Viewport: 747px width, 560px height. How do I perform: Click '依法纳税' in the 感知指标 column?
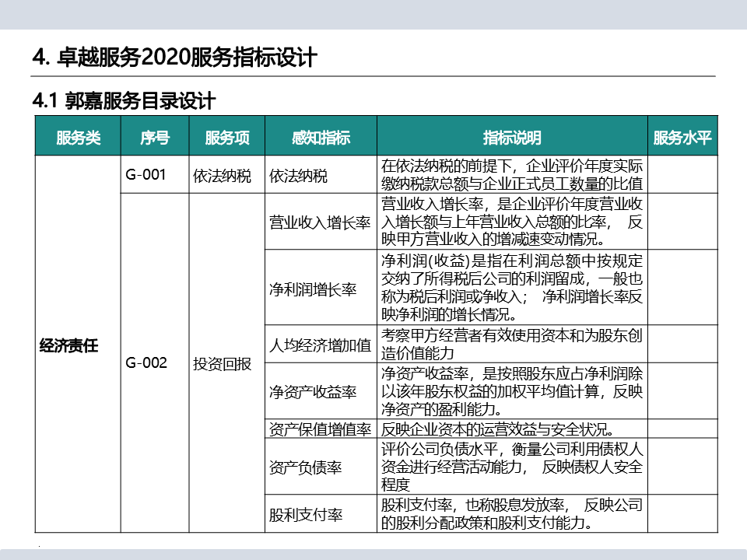(x=321, y=174)
